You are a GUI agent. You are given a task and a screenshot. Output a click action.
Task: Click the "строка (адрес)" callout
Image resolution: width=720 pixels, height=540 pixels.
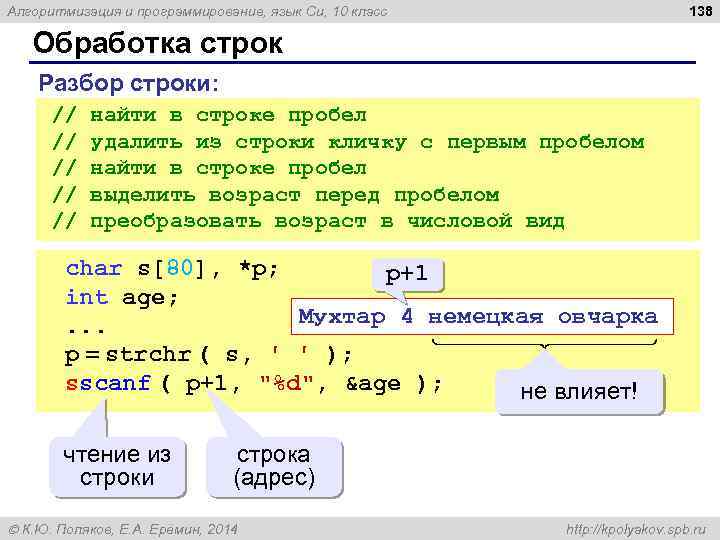[275, 467]
